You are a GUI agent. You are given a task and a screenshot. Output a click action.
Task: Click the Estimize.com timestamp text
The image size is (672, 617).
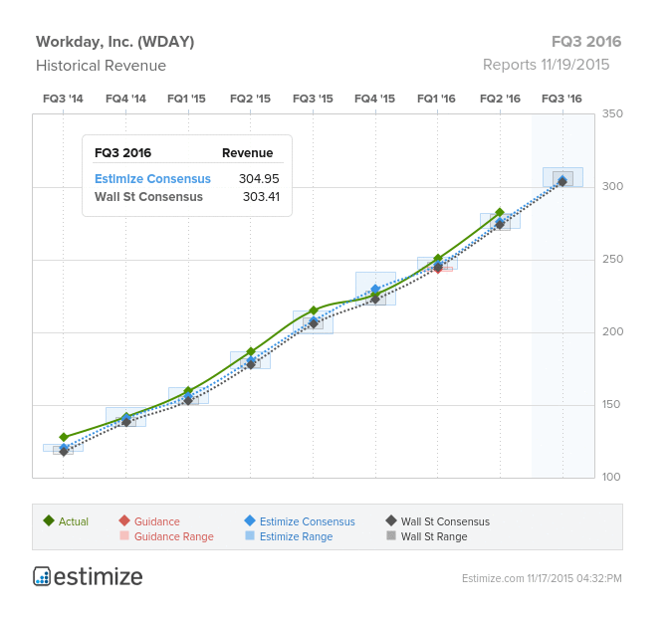pyautogui.click(x=542, y=578)
